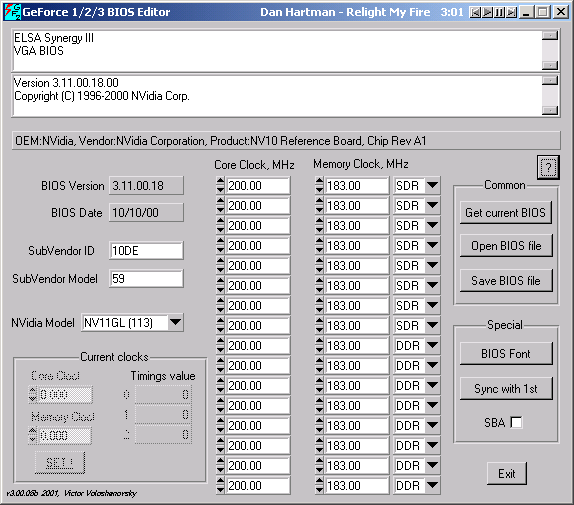
Task: Click the BIOS Version field 3.11.00.18
Action: pos(146,186)
